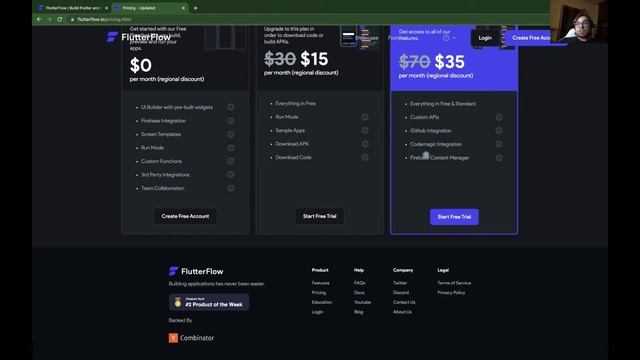Image resolution: width=640 pixels, height=360 pixels.
Task: Click the FlutterFlow logo in the footer
Action: pyautogui.click(x=196, y=271)
